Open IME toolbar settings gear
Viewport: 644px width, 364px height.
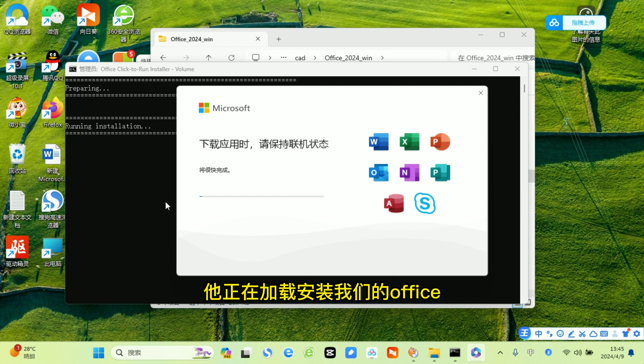[x=637, y=334]
